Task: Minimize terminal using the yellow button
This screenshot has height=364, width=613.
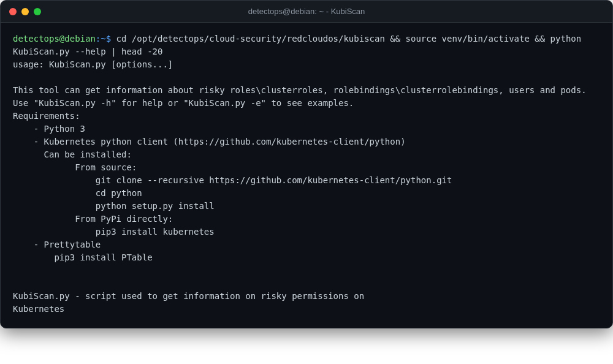Action: pos(25,12)
